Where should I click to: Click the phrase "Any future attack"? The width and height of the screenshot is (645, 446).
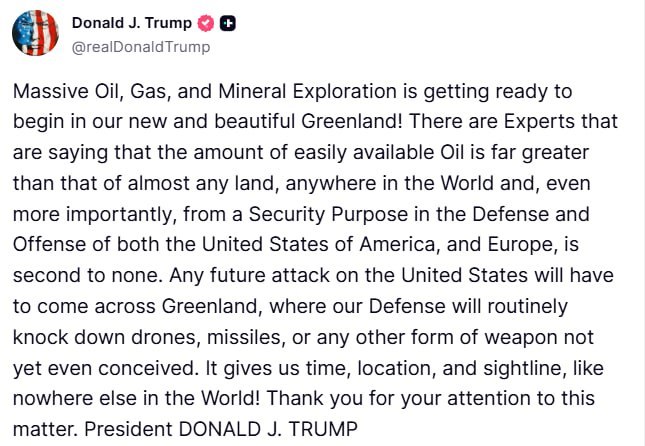[249, 276]
